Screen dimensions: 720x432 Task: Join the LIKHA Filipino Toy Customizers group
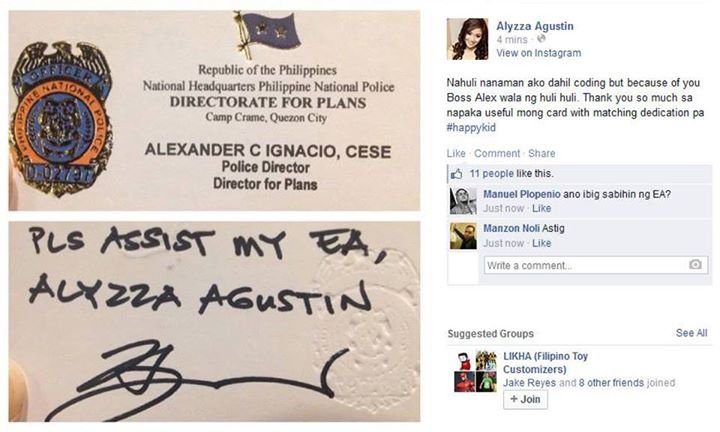(525, 399)
